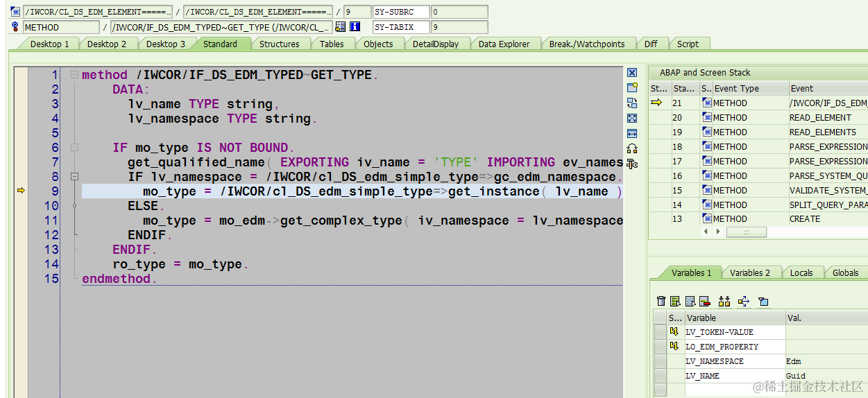Switch to the Desktop 3 tab
Screen dimensions: 868x398
[166, 44]
